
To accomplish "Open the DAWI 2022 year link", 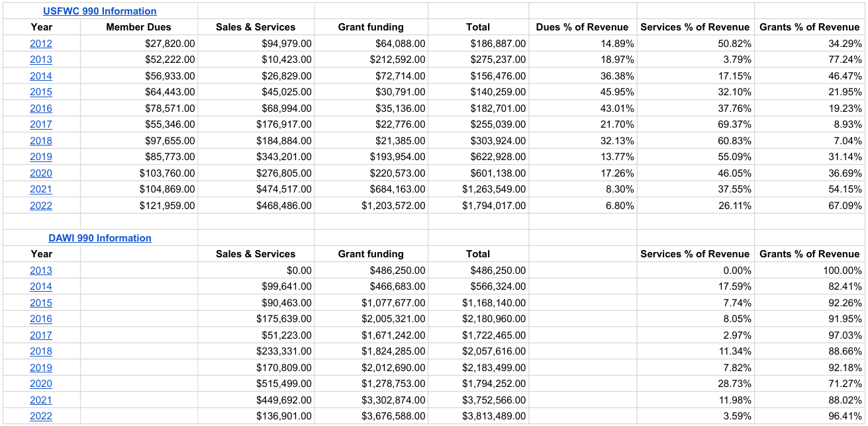I will [41, 416].
